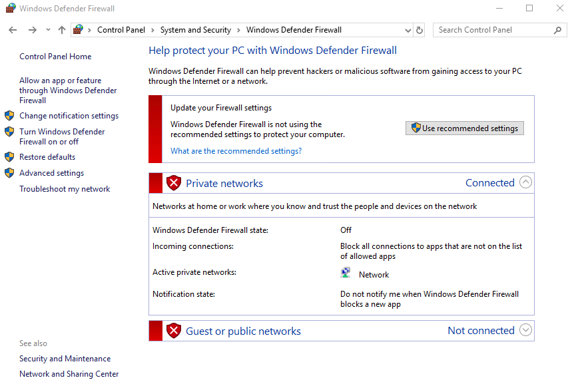
Task: Open the address bar history dropdown
Action: click(x=408, y=31)
